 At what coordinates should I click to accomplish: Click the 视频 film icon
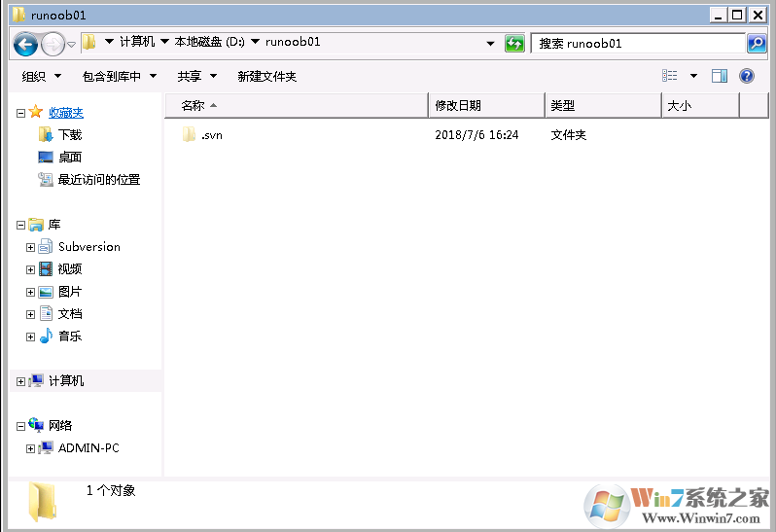(x=46, y=269)
